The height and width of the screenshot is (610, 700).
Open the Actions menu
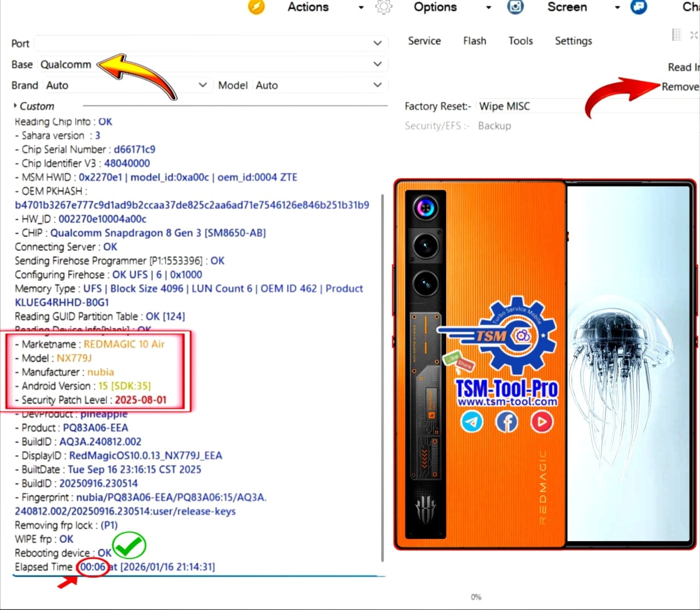point(308,7)
